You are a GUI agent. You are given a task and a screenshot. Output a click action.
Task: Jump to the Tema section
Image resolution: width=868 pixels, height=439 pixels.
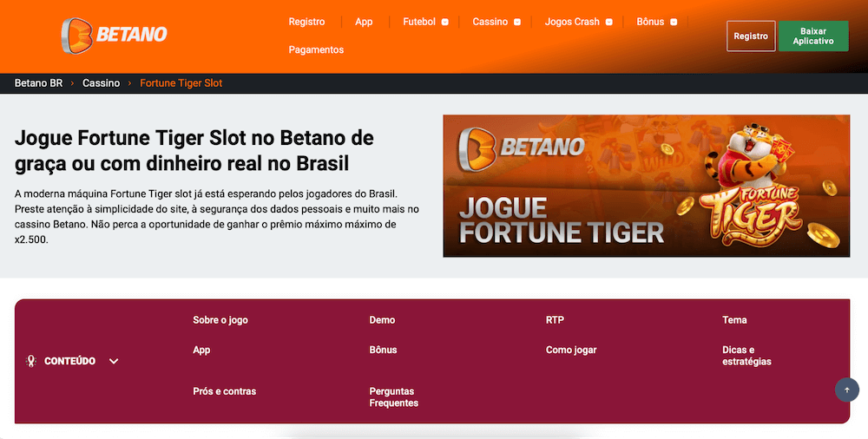tap(734, 320)
